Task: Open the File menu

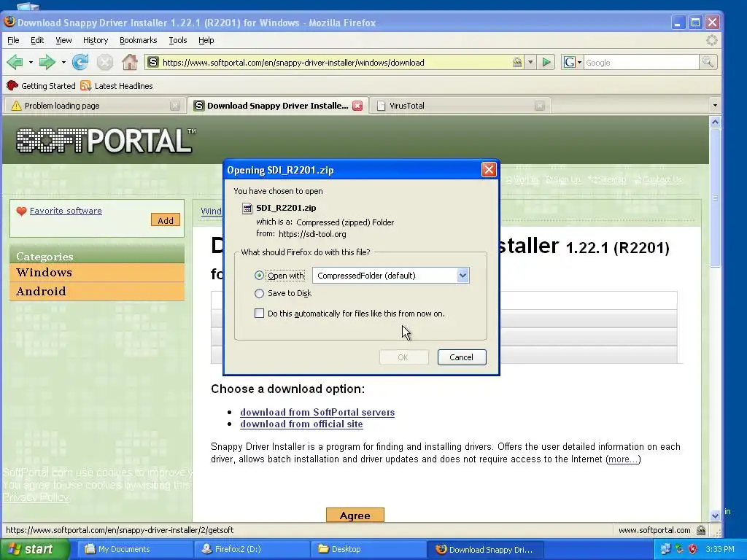Action: (x=13, y=40)
